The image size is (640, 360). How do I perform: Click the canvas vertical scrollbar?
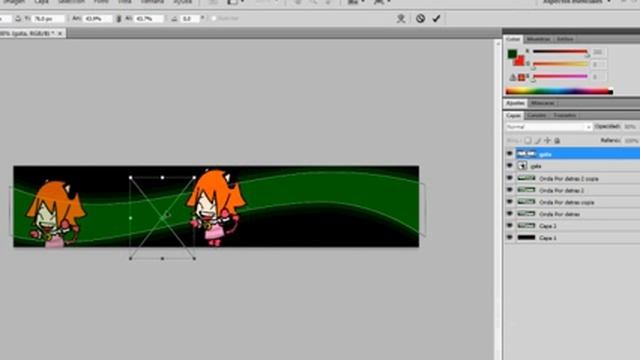click(x=498, y=199)
